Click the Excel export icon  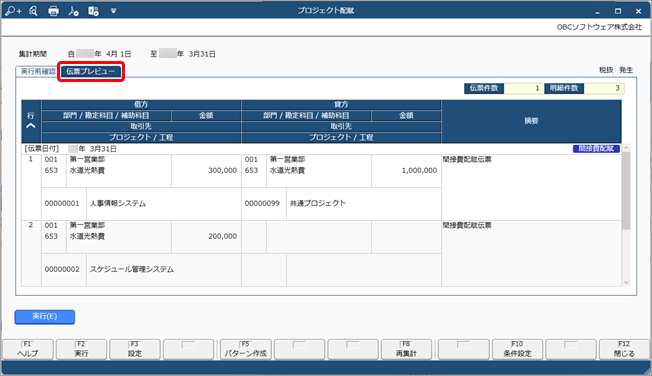pyautogui.click(x=93, y=11)
